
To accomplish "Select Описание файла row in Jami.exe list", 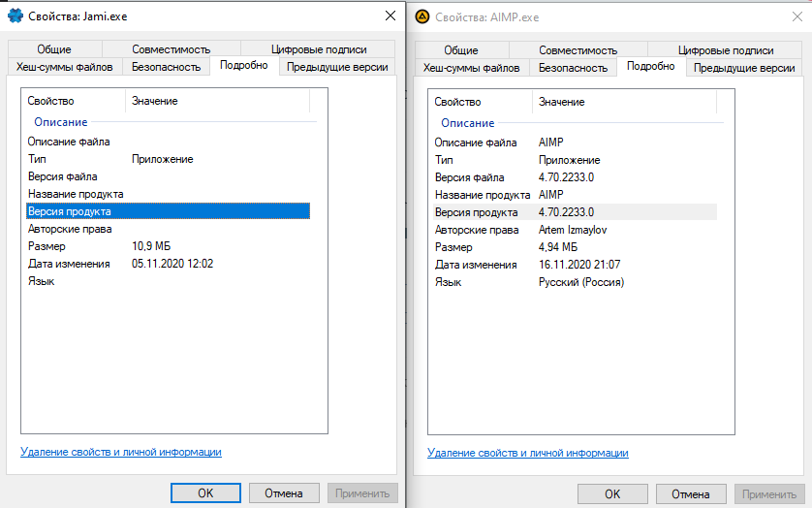I will (x=168, y=142).
